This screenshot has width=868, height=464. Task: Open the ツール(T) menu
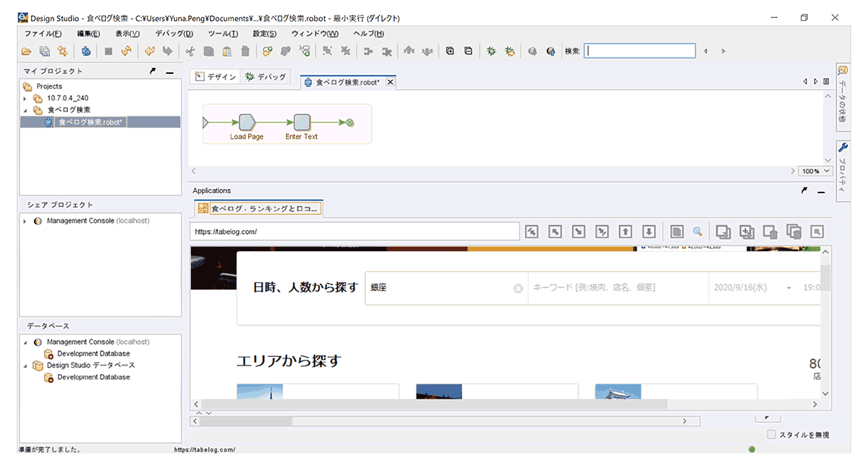click(x=223, y=34)
